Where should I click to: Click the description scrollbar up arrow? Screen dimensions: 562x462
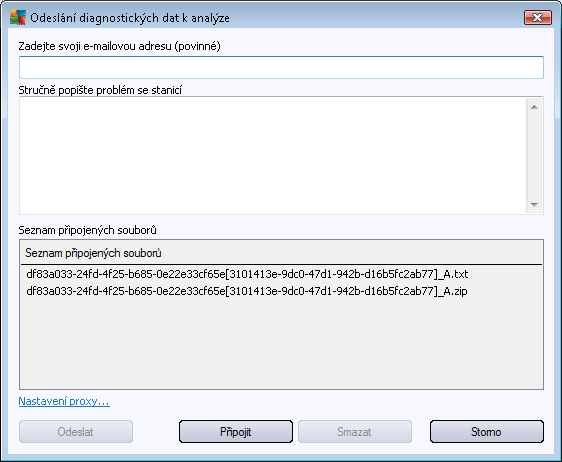coord(534,107)
